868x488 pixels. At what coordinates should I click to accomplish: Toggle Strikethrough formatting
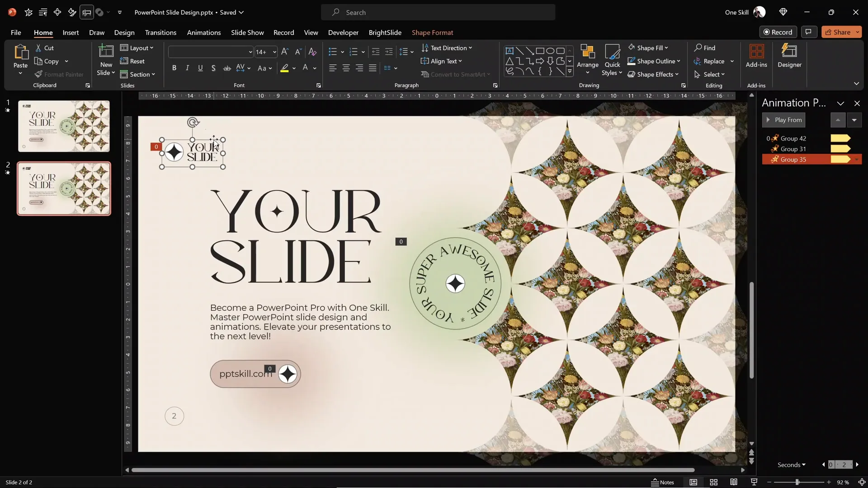(x=227, y=68)
